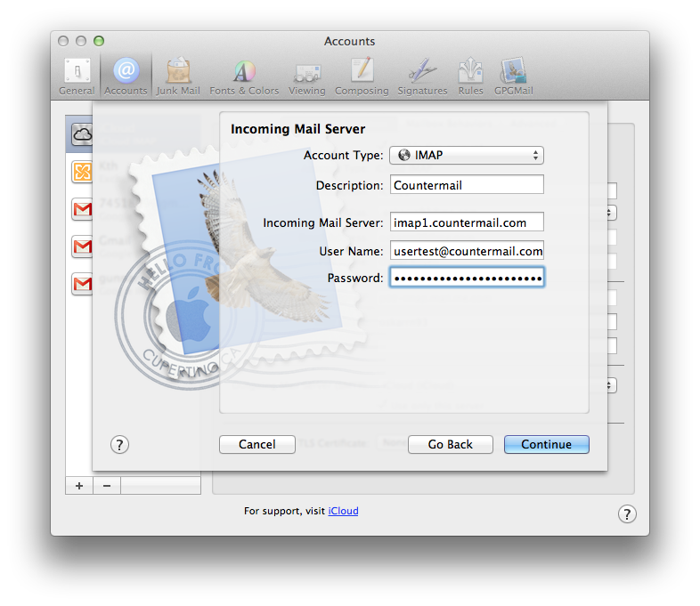Image resolution: width=700 pixels, height=606 pixels.
Task: Click the User Name field
Action: [x=467, y=251]
